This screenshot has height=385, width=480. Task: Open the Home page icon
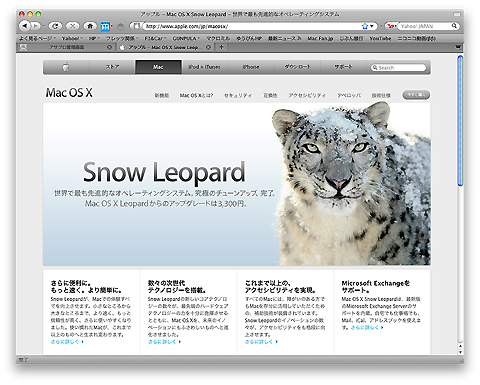[x=90, y=26]
